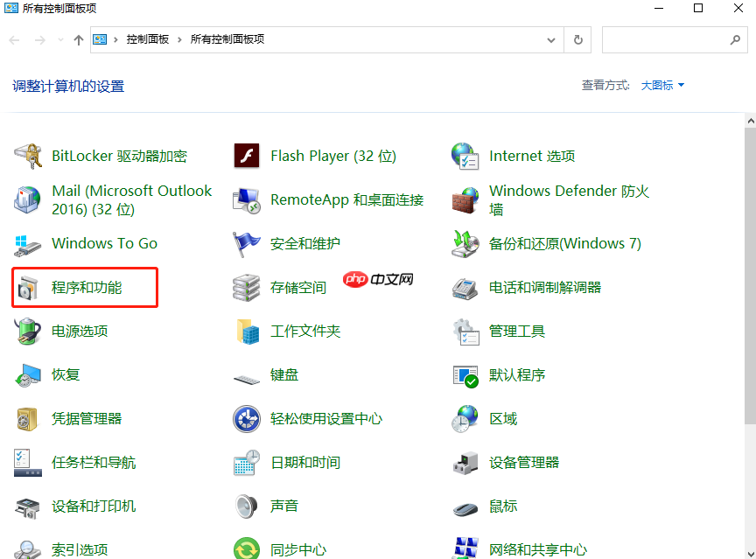756x559 pixels.
Task: Open the 同步中心 green sync icon
Action: coord(247,549)
